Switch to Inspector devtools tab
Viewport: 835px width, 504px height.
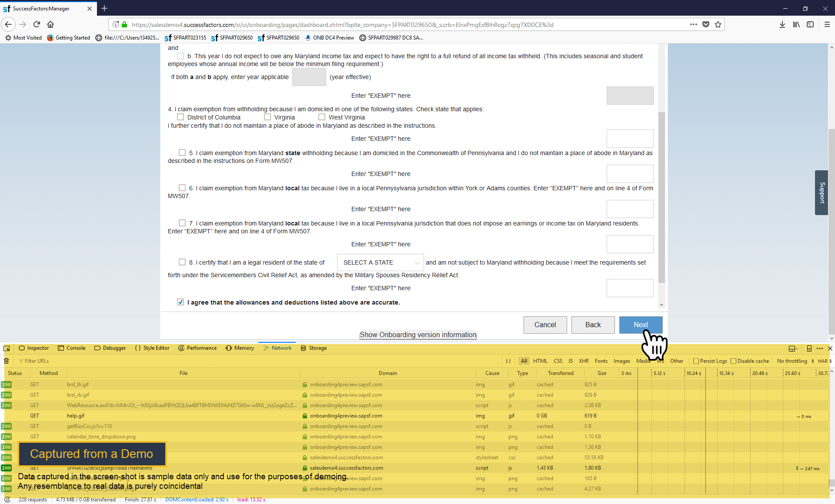34,348
